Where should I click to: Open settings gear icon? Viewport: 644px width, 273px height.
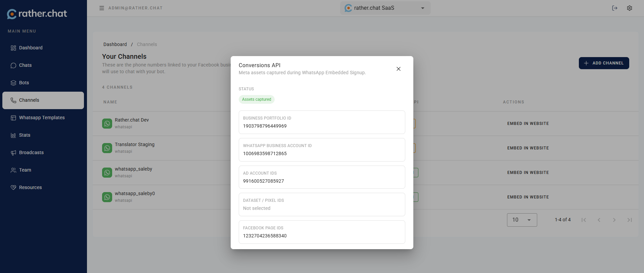(x=630, y=8)
